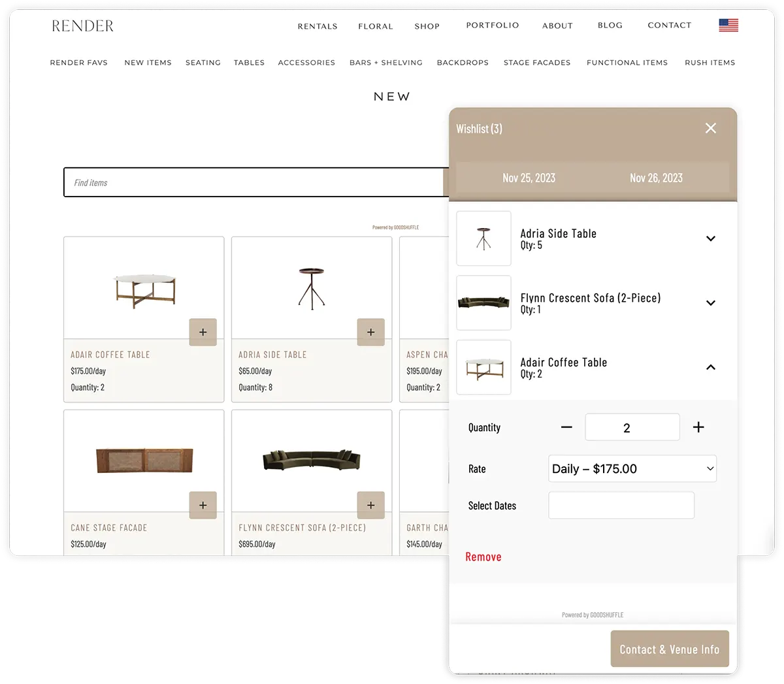Image resolution: width=784 pixels, height=684 pixels.
Task: Click the US flag language icon
Action: (728, 25)
